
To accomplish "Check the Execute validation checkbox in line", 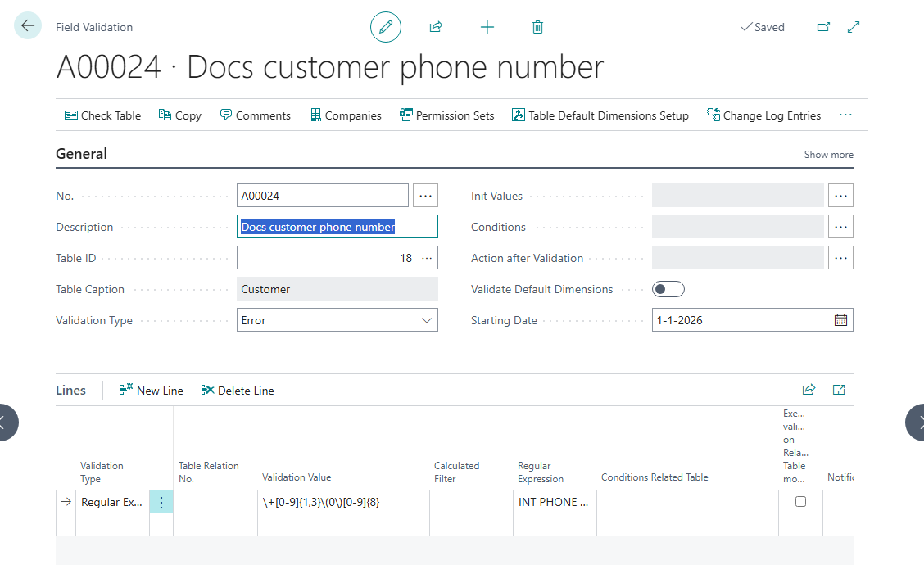I will (800, 501).
